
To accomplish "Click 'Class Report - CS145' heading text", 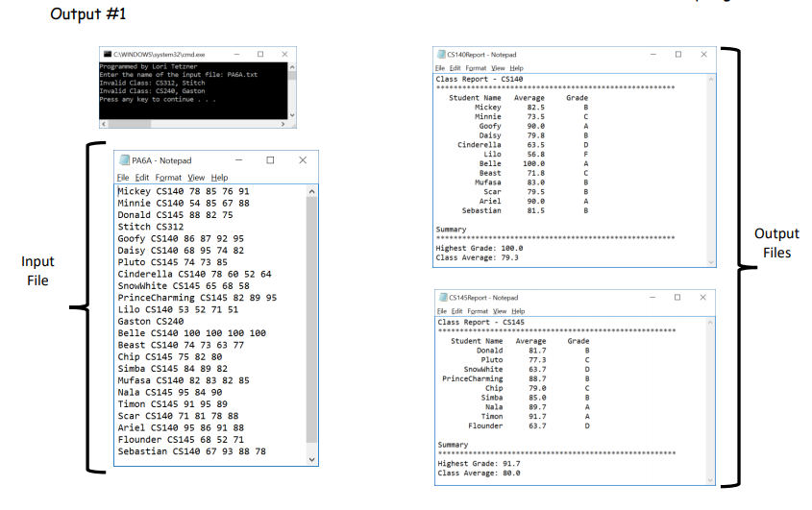I will (x=481, y=322).
